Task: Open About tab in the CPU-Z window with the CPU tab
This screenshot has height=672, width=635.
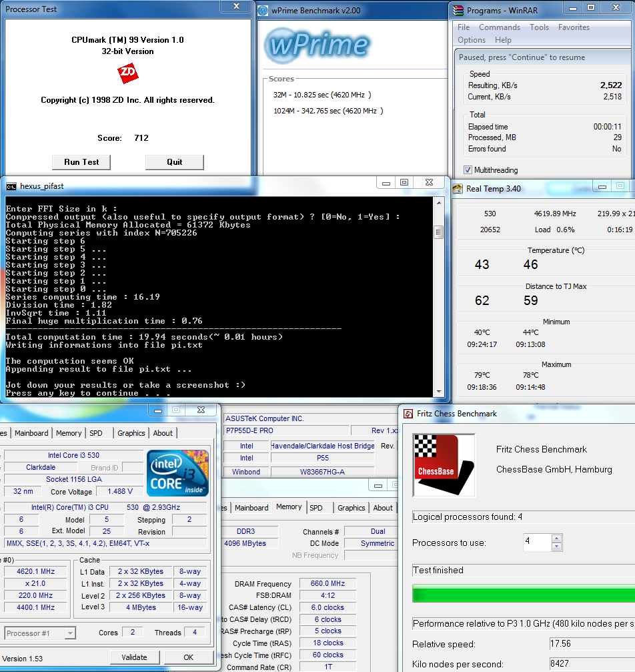Action: coord(163,433)
